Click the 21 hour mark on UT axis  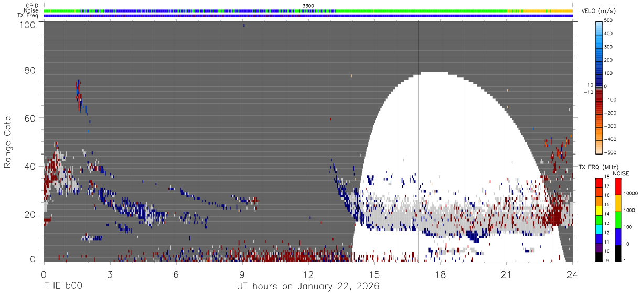pos(507,274)
